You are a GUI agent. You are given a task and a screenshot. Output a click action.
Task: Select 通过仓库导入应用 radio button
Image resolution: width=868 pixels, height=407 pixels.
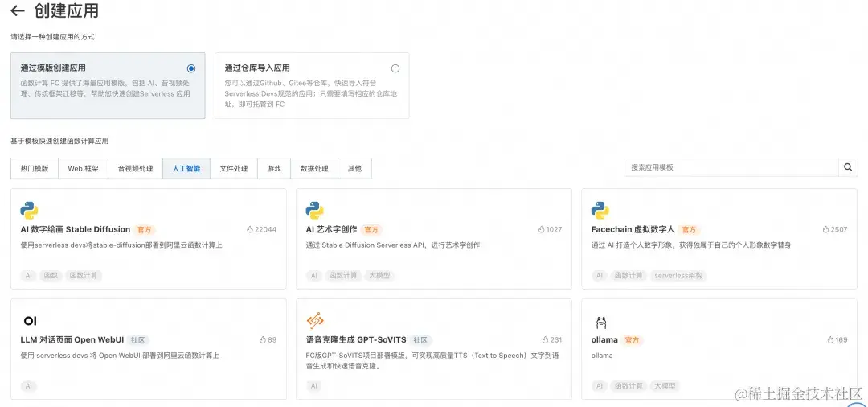(x=395, y=68)
